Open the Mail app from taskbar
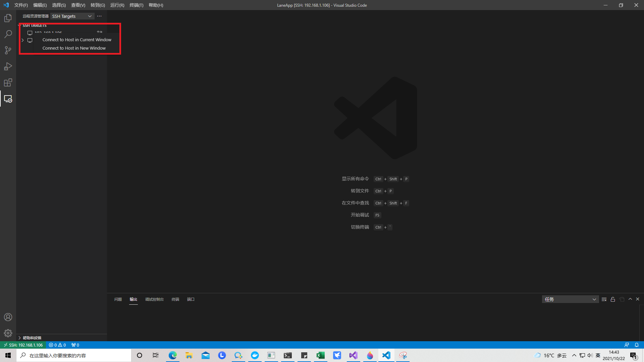Image resolution: width=644 pixels, height=362 pixels. pyautogui.click(x=206, y=355)
